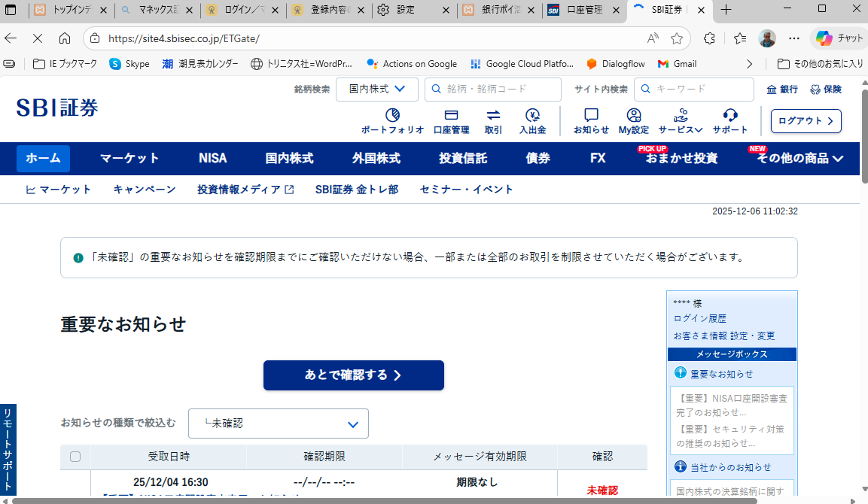This screenshot has width=868, height=504.
Task: Open the 取引 trade icon
Action: click(x=493, y=115)
